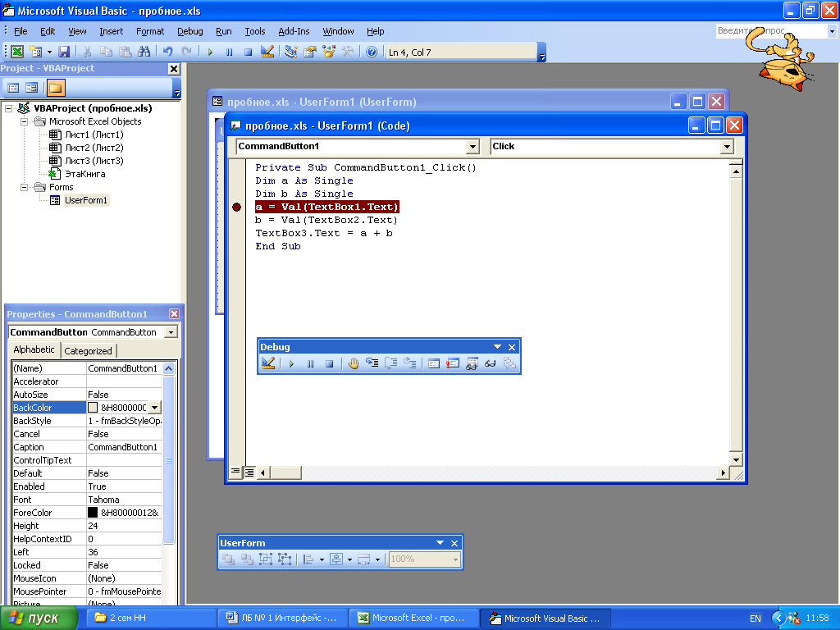
Task: Collapse Microsoft Excel Objects folder
Action: 24,121
